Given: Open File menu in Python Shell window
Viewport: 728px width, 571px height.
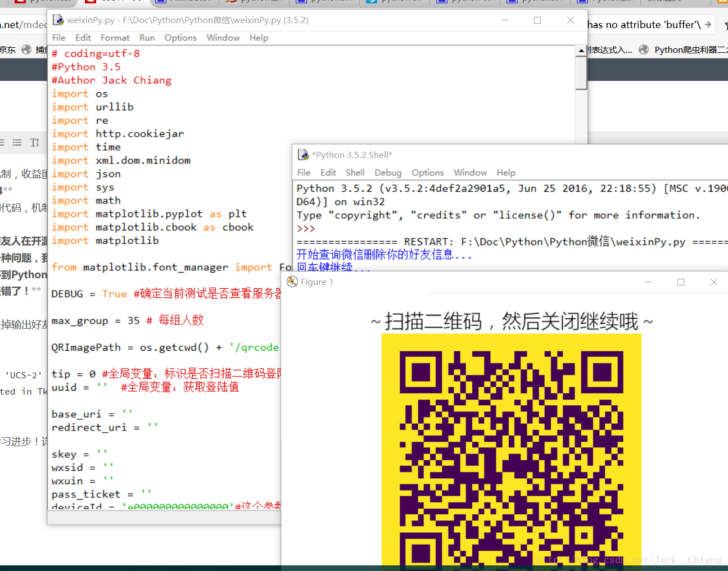Looking at the screenshot, I should (304, 173).
